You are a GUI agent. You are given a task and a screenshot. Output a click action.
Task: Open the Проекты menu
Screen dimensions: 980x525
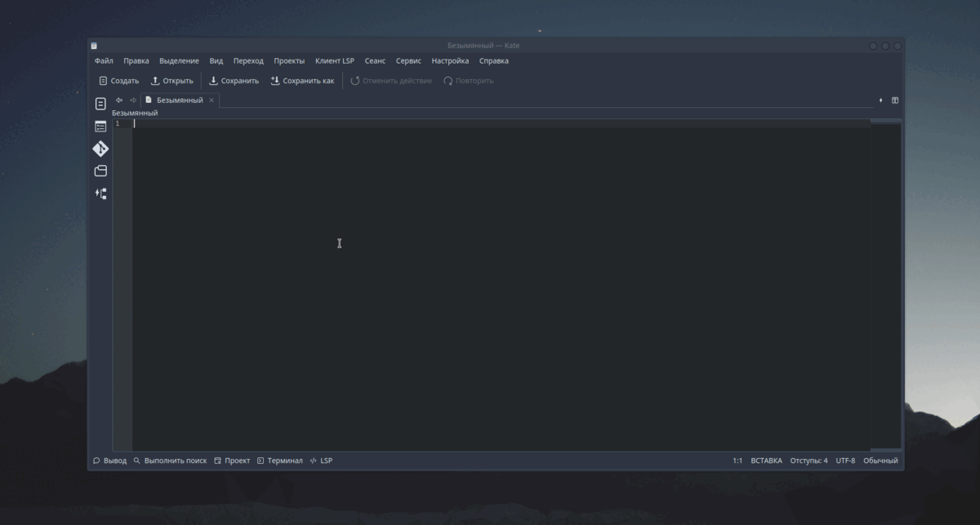(289, 60)
